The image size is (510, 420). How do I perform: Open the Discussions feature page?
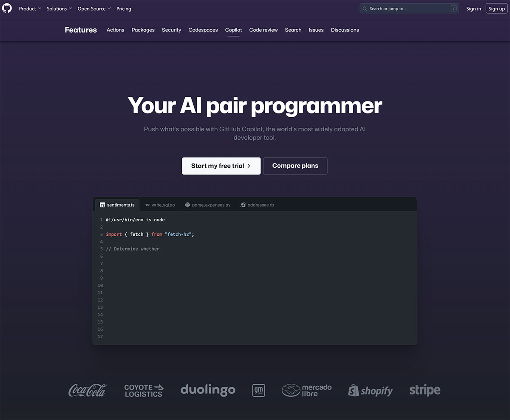[345, 30]
